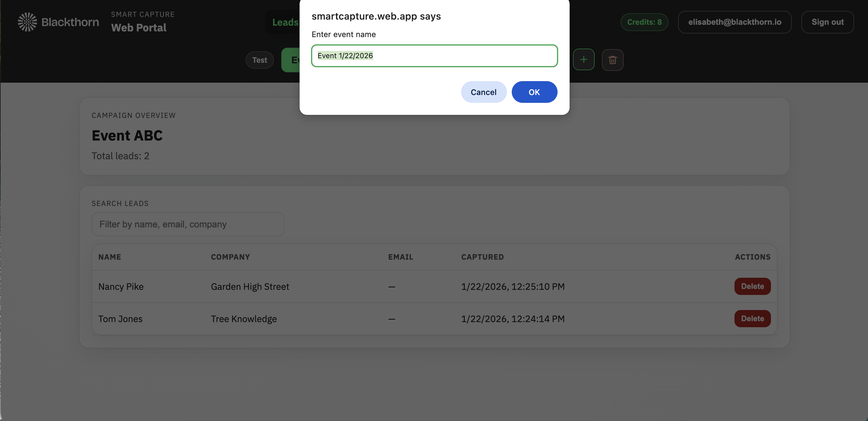The height and width of the screenshot is (421, 868).
Task: Sign out of the portal
Action: tap(827, 22)
